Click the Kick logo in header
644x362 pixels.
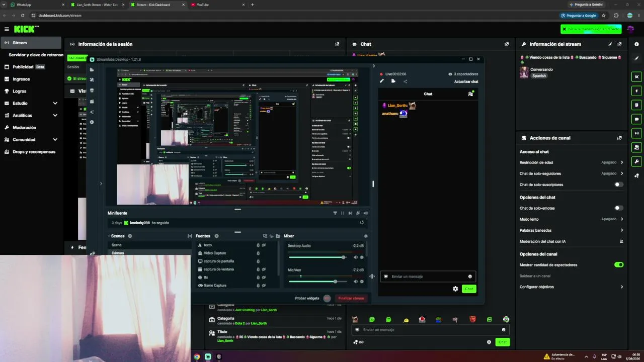(26, 29)
